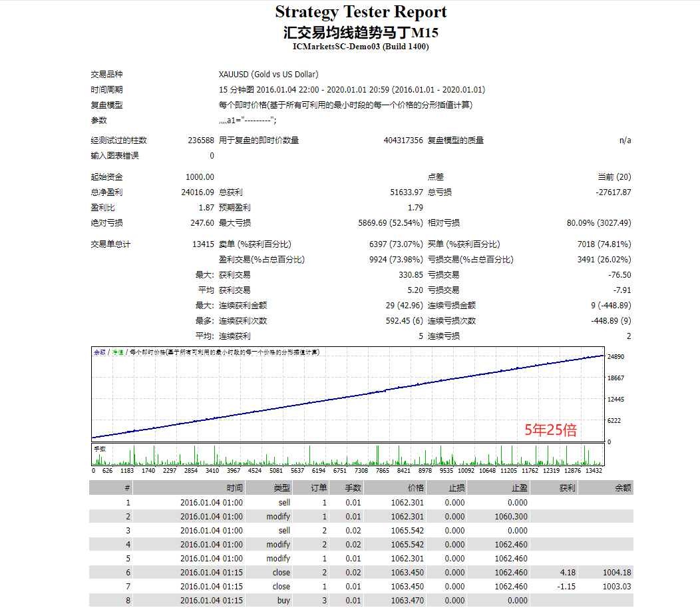Select consecutive losses value 9 (-448.89)
Screen dimensions: 700x610
point(611,306)
